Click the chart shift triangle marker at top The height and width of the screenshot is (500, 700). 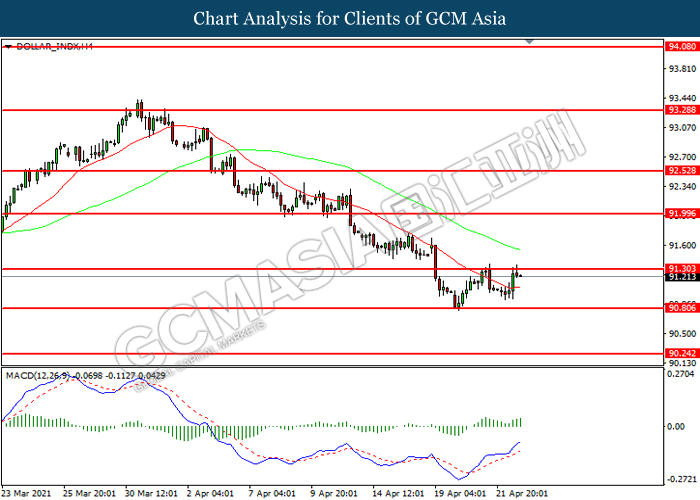529,42
